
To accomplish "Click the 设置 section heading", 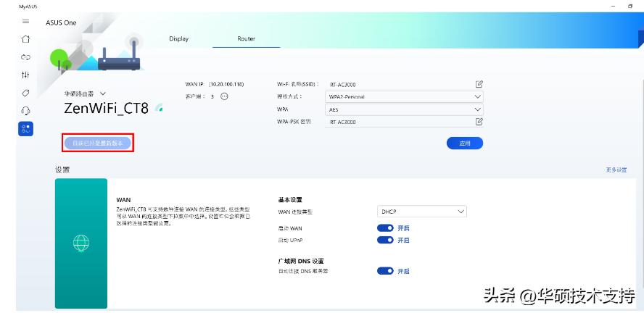I will (x=62, y=170).
